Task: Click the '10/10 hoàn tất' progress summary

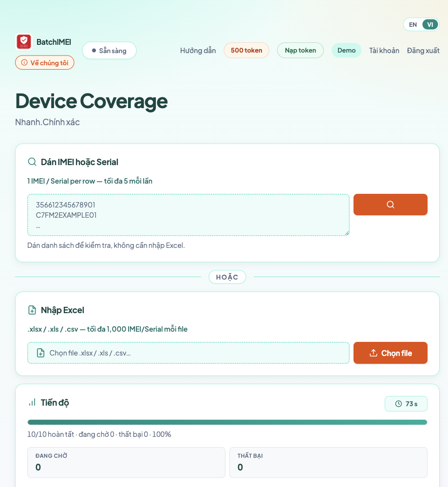Action: (99, 434)
